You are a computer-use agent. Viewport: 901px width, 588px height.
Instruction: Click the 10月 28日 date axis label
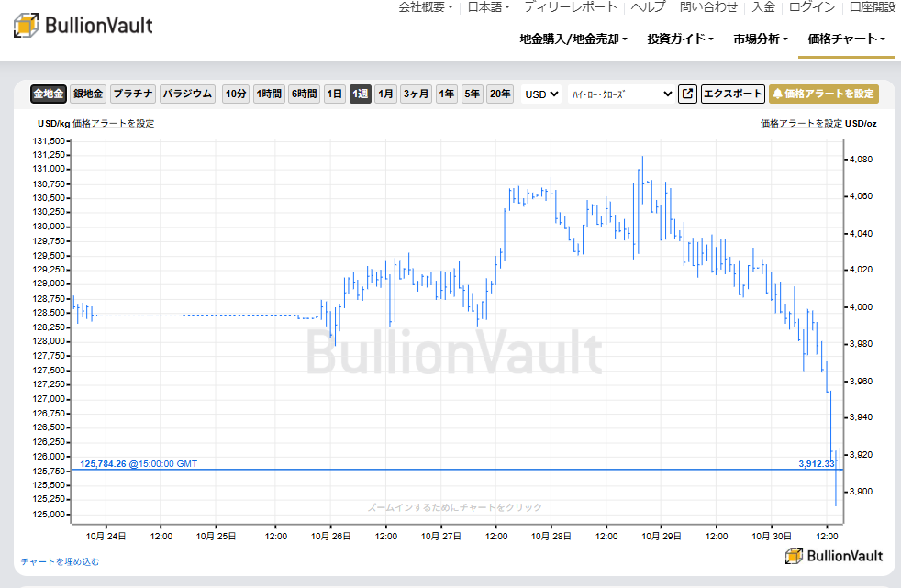click(551, 537)
